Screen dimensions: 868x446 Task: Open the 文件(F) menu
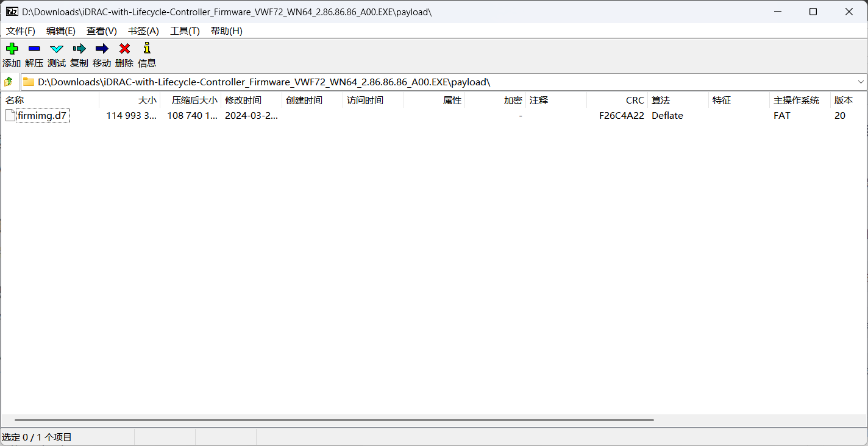(21, 31)
